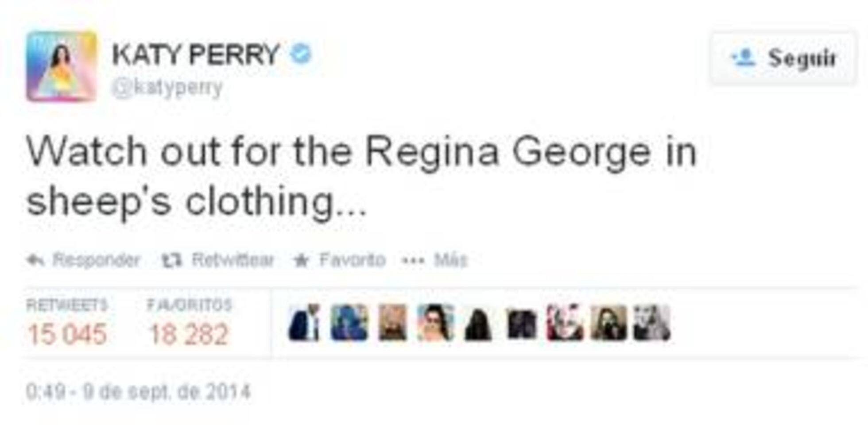Click the tweet text about Regina George

361,176
